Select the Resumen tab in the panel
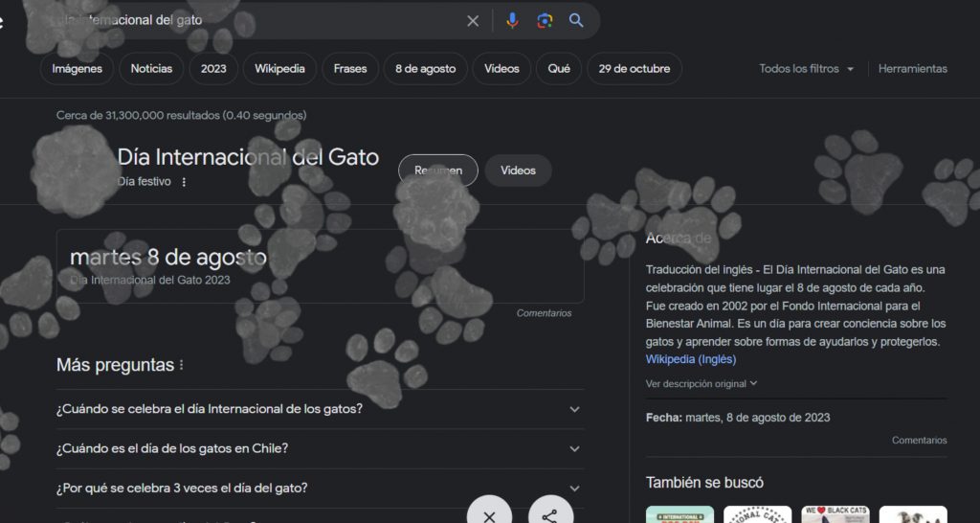The width and height of the screenshot is (980, 523). [x=438, y=171]
